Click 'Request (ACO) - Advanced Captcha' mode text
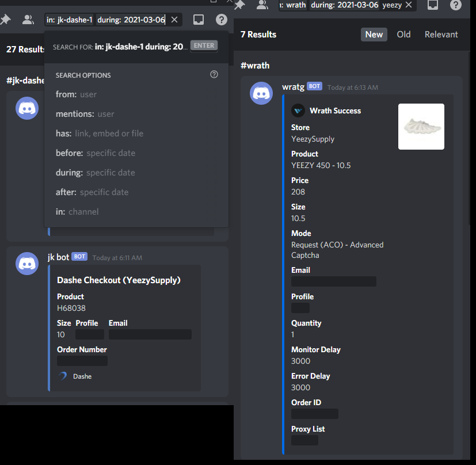476x465 pixels. click(x=337, y=250)
